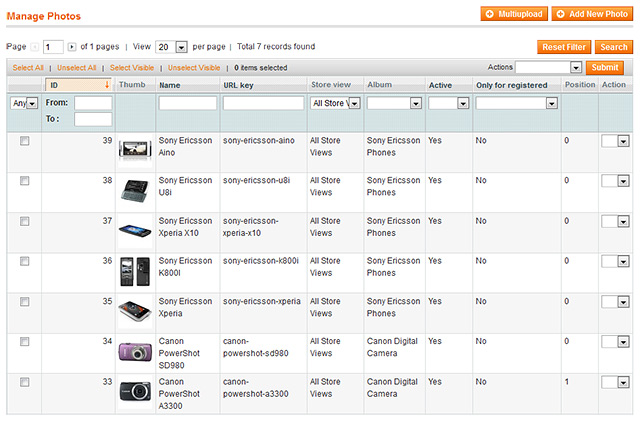640x421 pixels.
Task: Open Only for registered filter dropdown
Action: point(517,103)
